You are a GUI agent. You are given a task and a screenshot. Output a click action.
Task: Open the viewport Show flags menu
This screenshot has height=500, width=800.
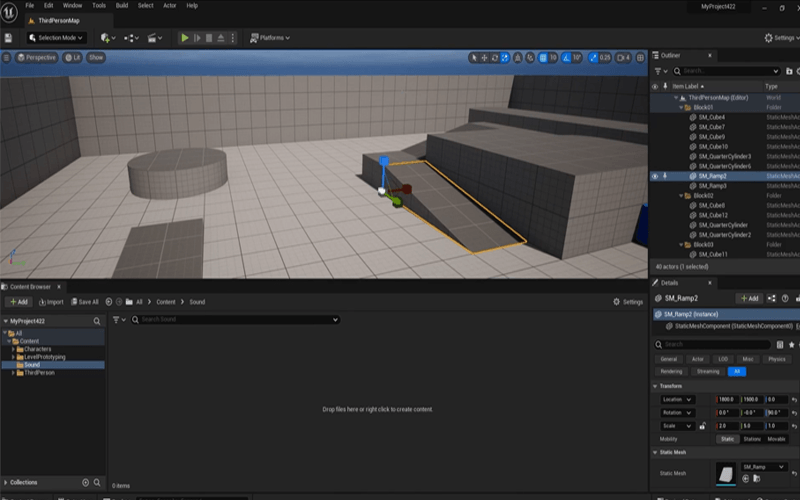[x=96, y=58]
